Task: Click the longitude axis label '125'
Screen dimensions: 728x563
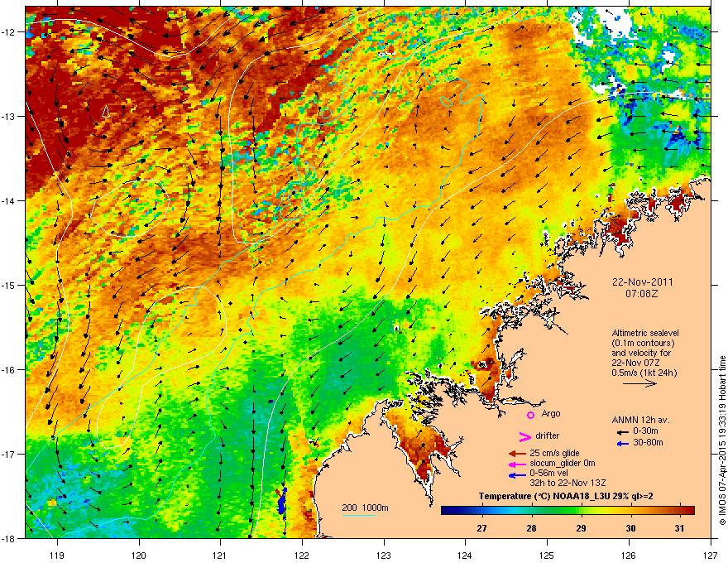Action: point(547,555)
